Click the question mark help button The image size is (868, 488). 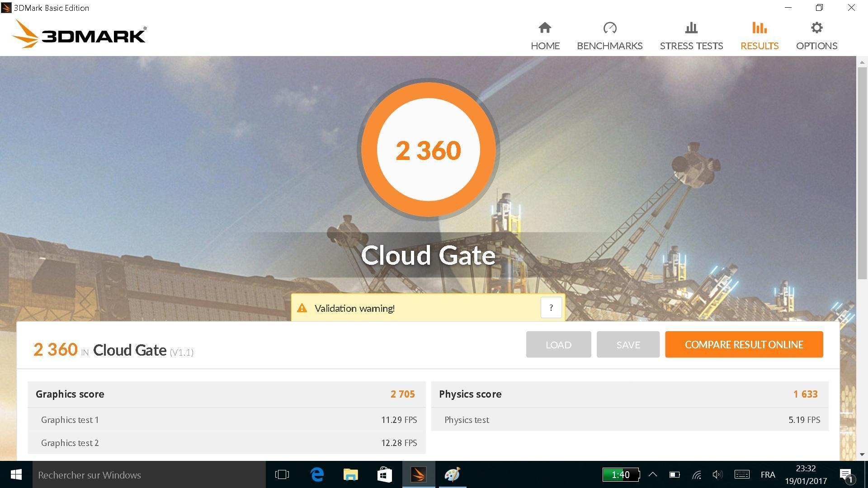point(551,308)
